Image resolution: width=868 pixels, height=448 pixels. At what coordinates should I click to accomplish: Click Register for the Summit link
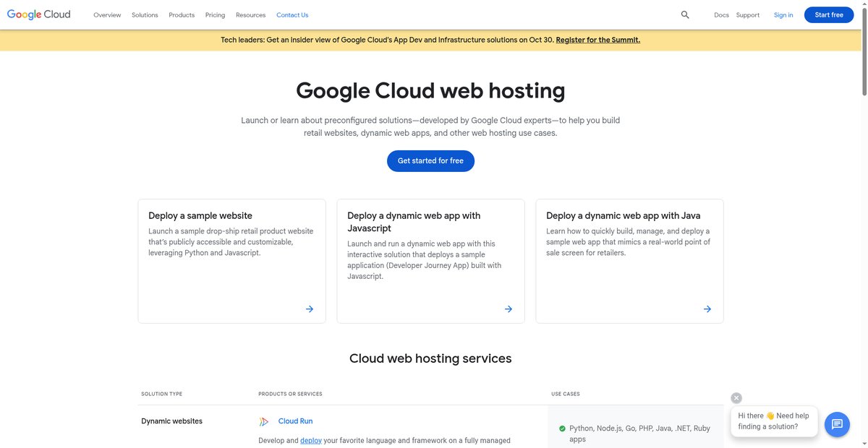(x=598, y=40)
